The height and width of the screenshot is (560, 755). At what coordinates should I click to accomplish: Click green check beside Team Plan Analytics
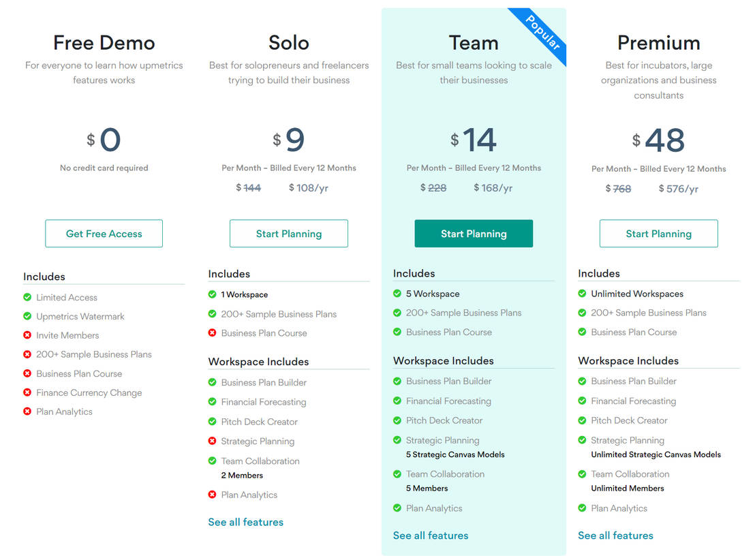pos(397,508)
